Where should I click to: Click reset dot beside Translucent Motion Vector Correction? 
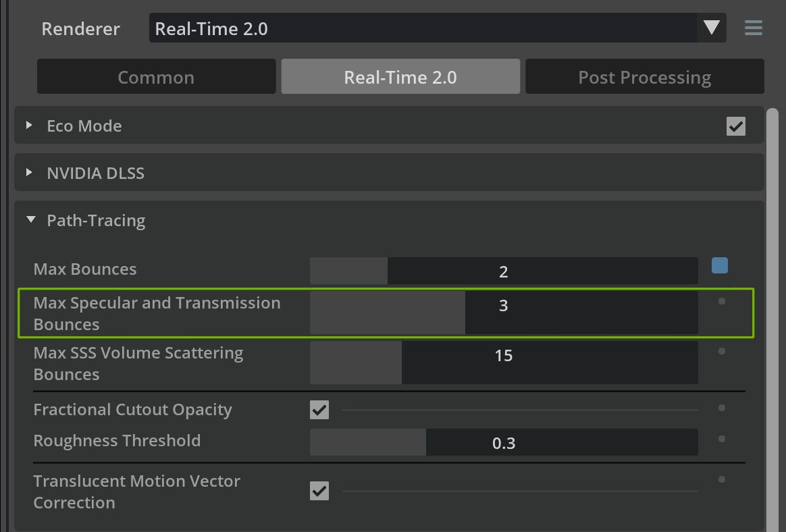point(722,479)
